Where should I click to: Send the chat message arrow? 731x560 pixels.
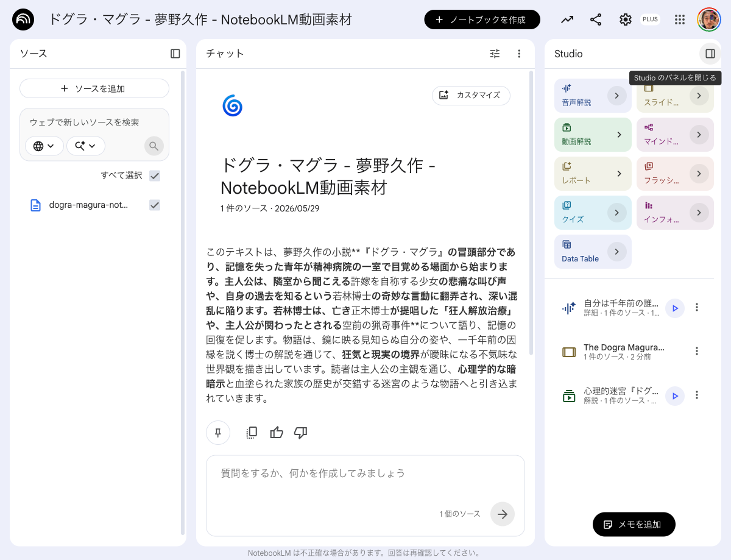pyautogui.click(x=503, y=514)
